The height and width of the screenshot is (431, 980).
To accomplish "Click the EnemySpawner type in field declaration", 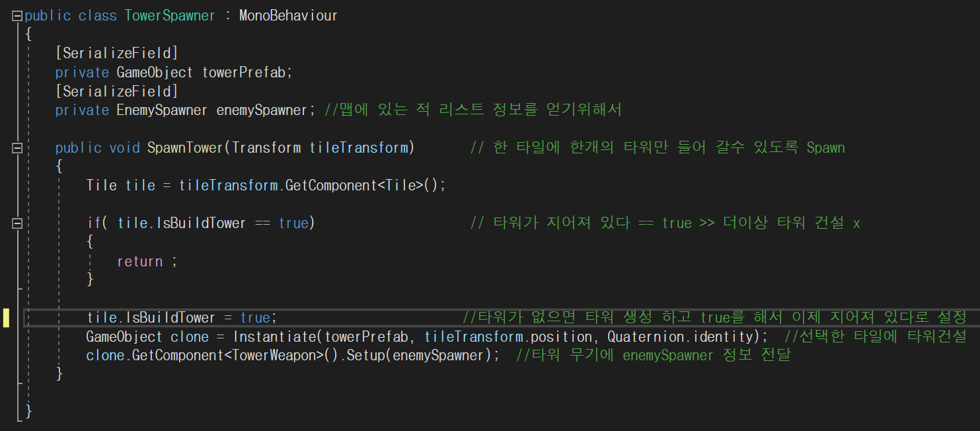I will pyautogui.click(x=163, y=110).
